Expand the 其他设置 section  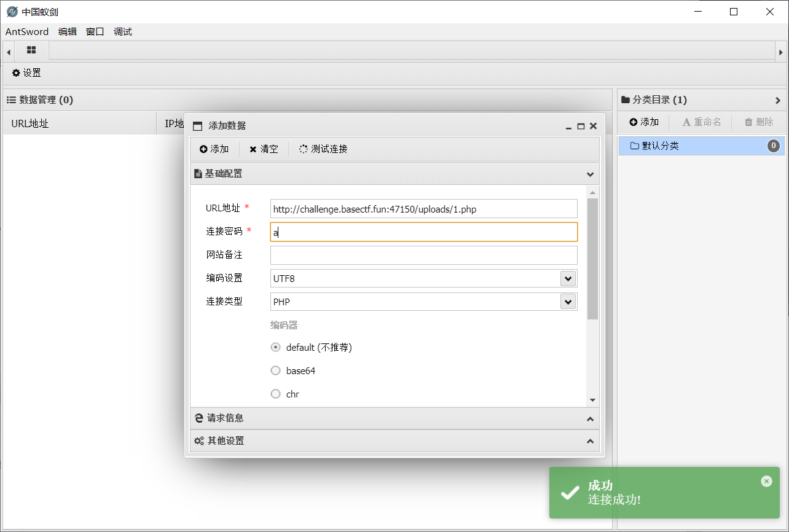click(395, 441)
